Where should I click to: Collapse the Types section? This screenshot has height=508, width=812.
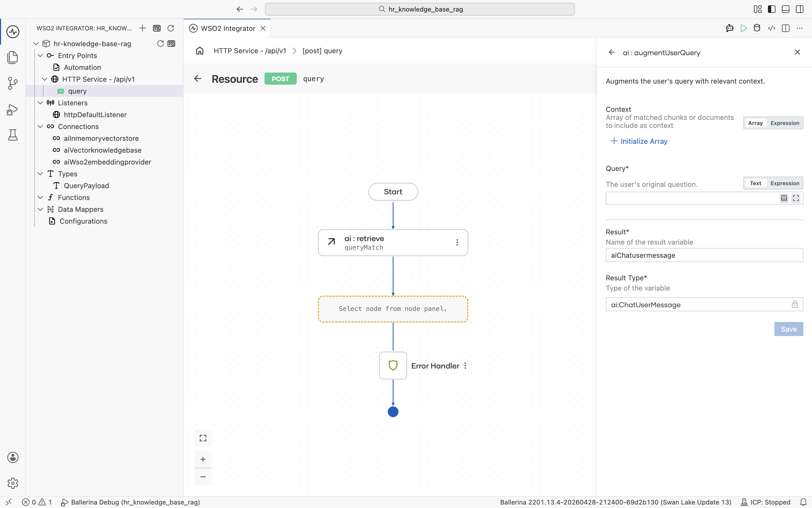click(40, 174)
